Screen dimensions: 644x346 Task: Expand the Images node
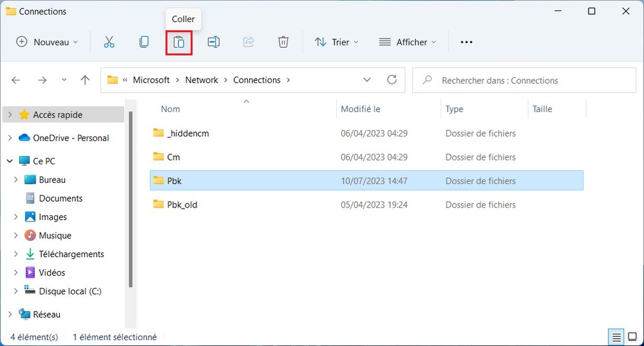15,216
